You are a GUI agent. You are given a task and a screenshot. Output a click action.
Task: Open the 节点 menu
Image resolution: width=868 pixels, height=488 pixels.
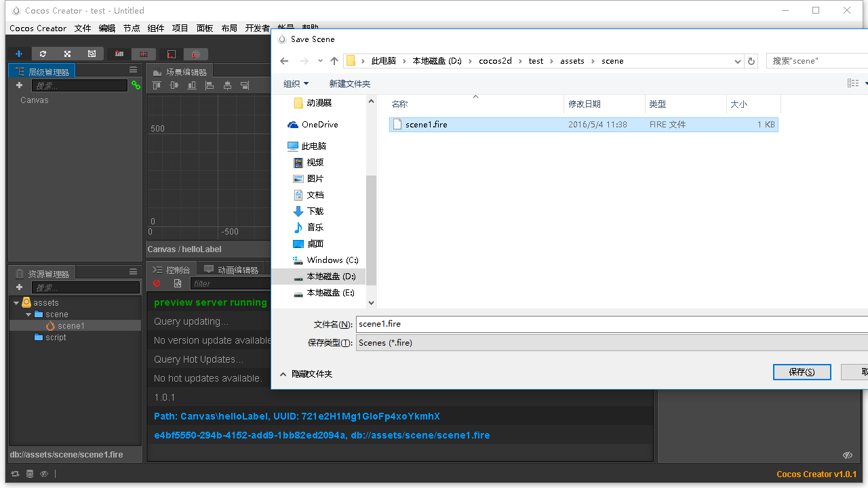pyautogui.click(x=132, y=28)
